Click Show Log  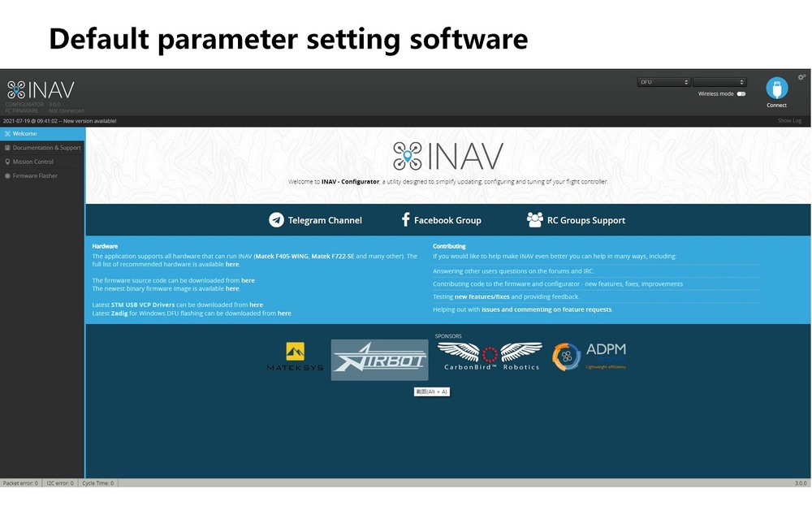click(x=789, y=121)
